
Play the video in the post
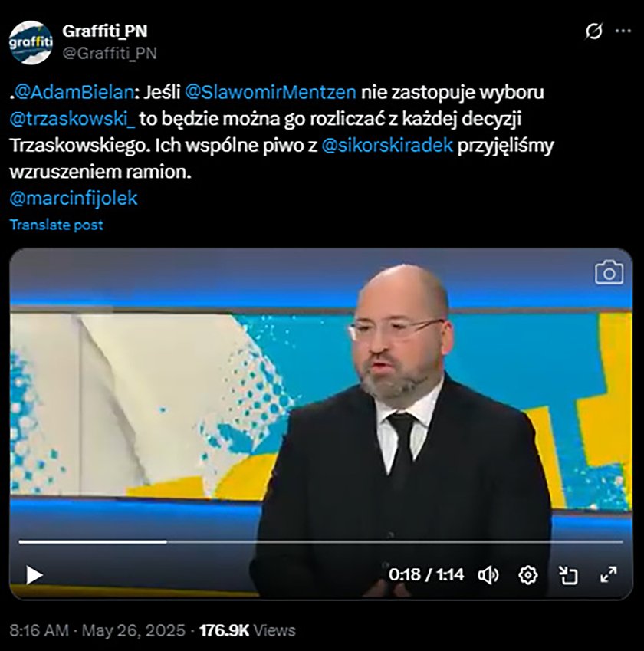click(34, 575)
